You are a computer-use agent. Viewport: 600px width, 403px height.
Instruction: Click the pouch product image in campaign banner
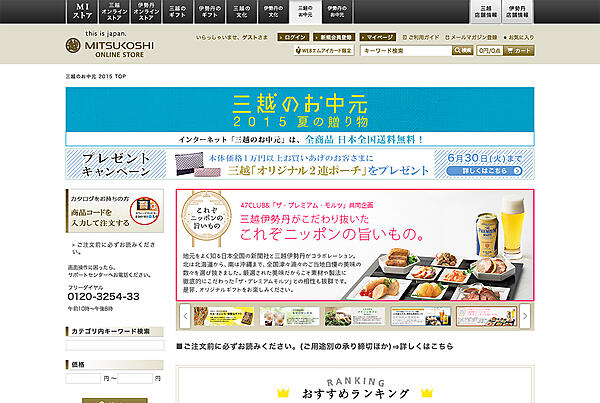(x=197, y=165)
